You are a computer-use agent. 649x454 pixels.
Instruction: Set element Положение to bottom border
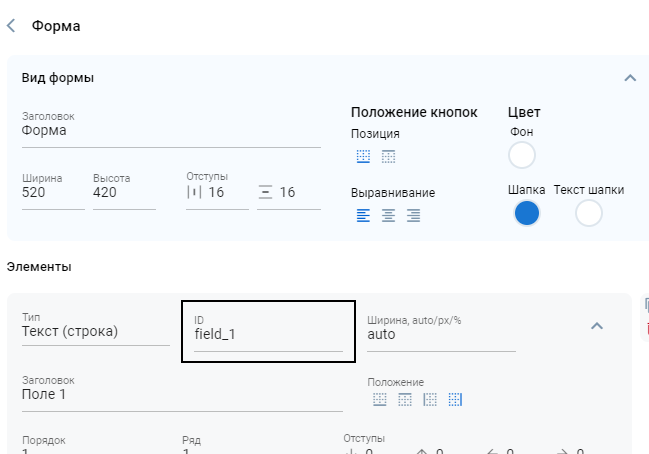(x=379, y=400)
